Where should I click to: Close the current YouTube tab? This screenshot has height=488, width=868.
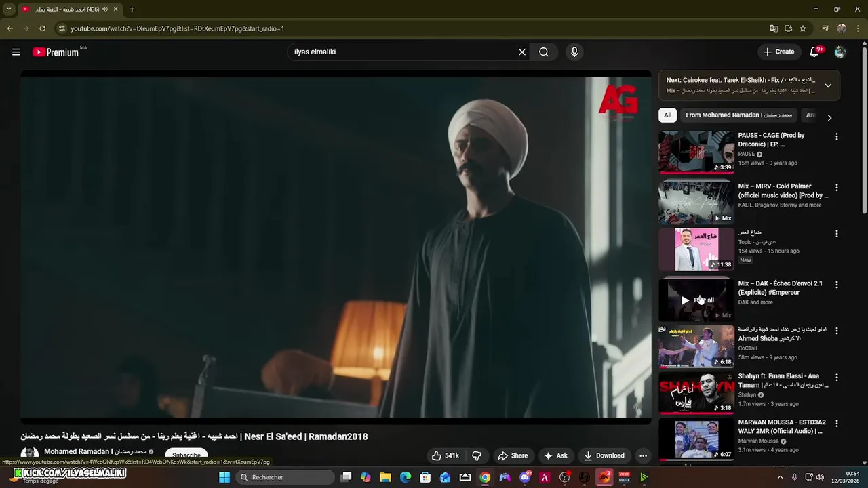pyautogui.click(x=115, y=9)
